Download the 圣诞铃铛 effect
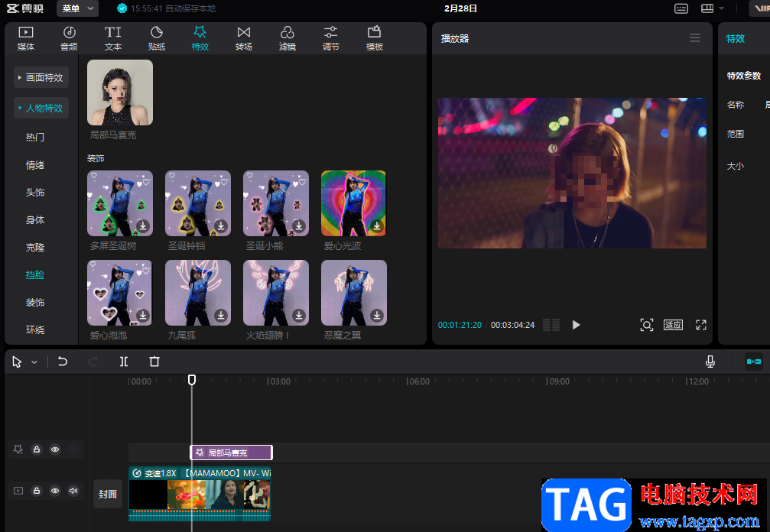770x532 pixels. (221, 225)
